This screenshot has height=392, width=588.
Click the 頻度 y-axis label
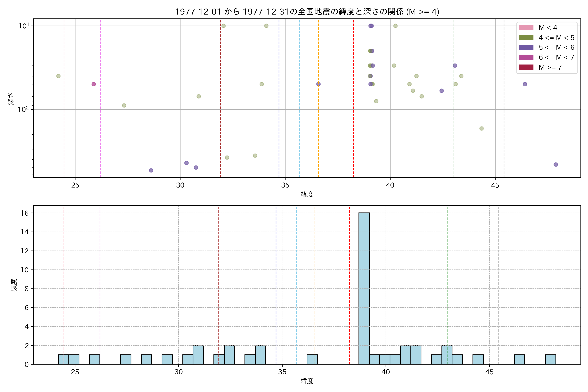[x=14, y=285]
